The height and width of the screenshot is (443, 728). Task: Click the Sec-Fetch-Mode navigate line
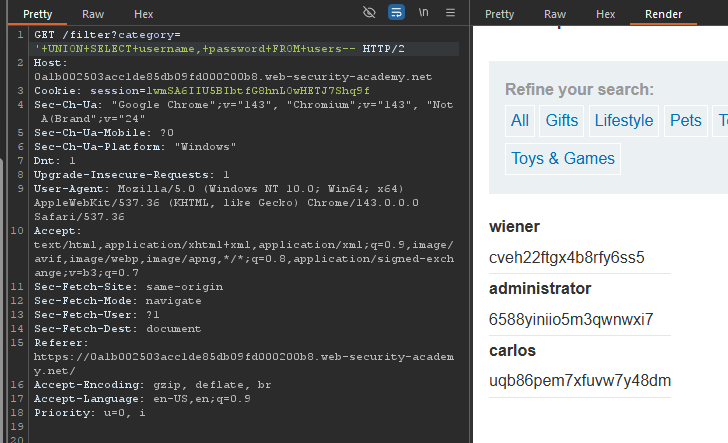[117, 301]
